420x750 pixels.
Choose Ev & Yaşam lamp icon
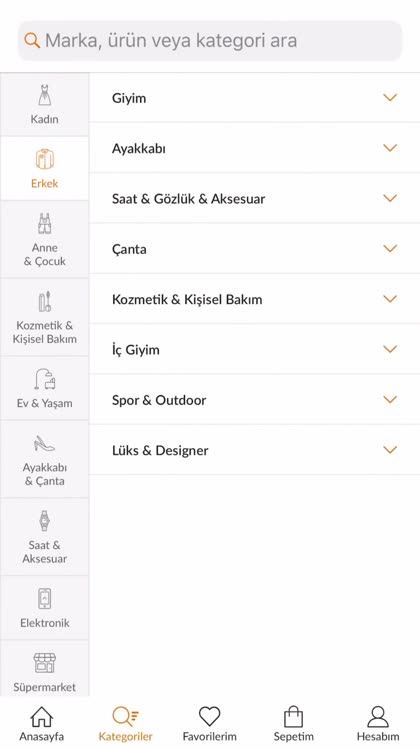(44, 379)
